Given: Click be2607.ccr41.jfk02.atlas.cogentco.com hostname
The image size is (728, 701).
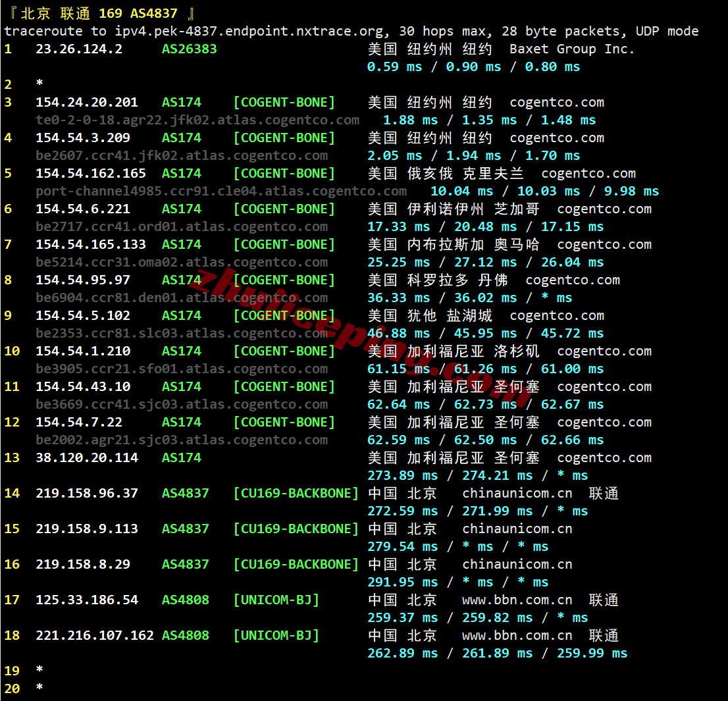Looking at the screenshot, I should (x=182, y=155).
